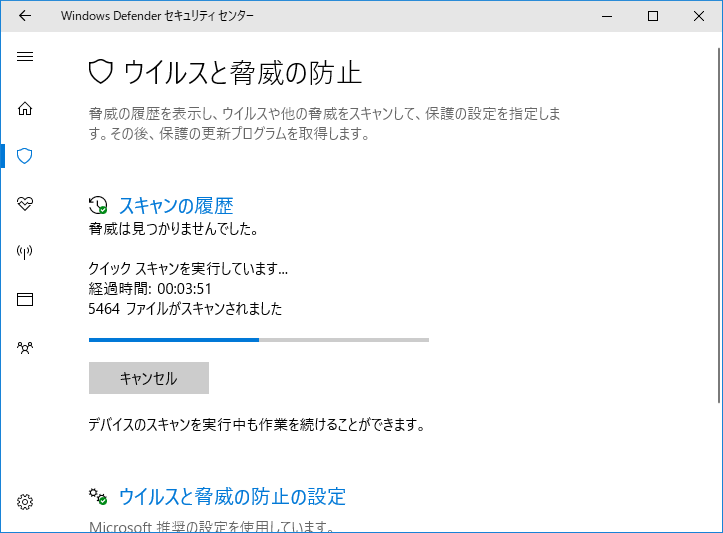Click the 経過時間: 00:03:51 text

tap(150, 289)
